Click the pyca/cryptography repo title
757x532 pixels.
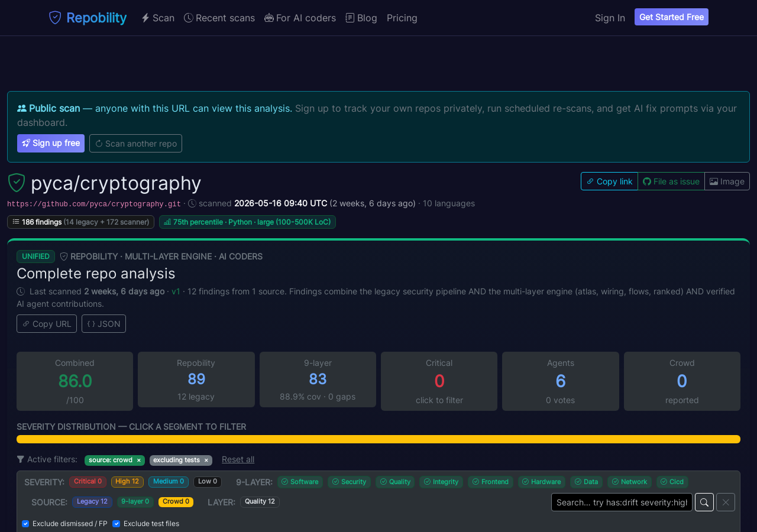coord(116,183)
